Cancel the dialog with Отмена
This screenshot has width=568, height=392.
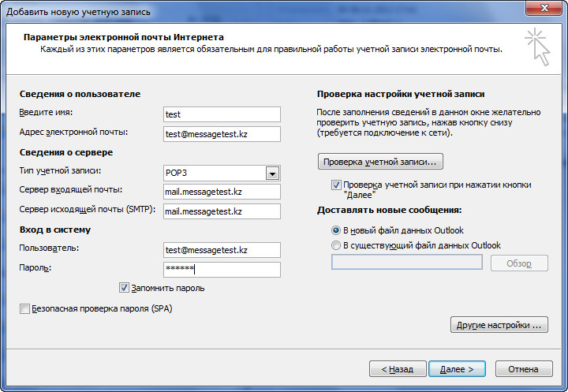(x=524, y=369)
